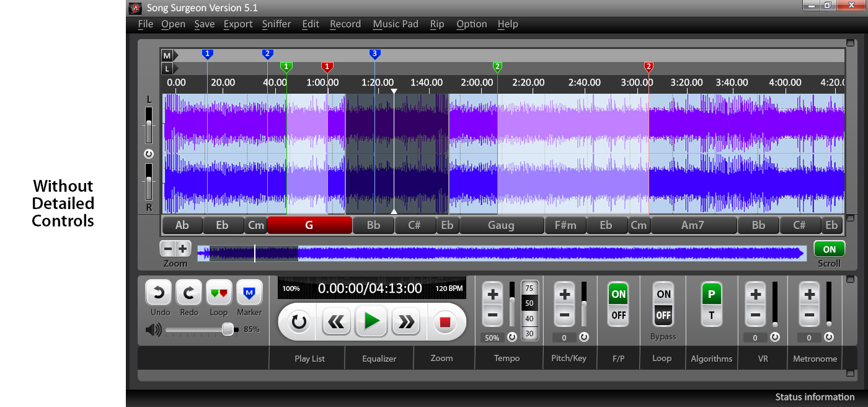
Task: Open the File menu
Action: point(146,24)
